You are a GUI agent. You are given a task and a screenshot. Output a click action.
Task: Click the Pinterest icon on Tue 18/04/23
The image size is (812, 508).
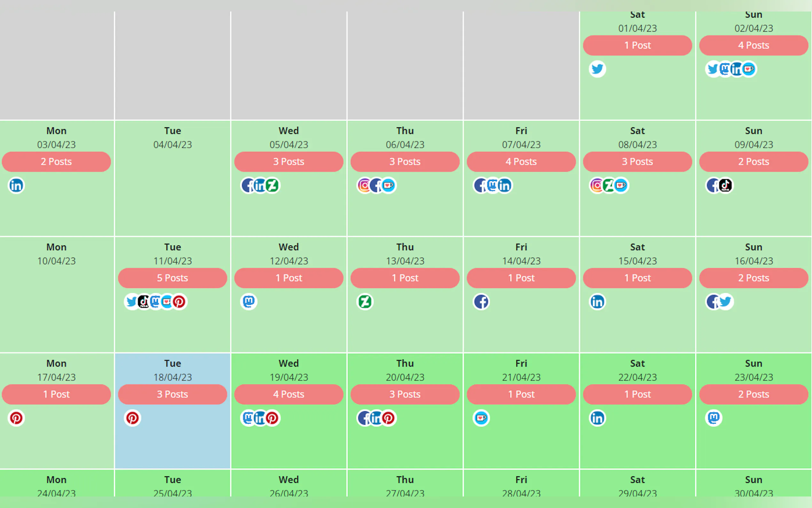coord(132,418)
